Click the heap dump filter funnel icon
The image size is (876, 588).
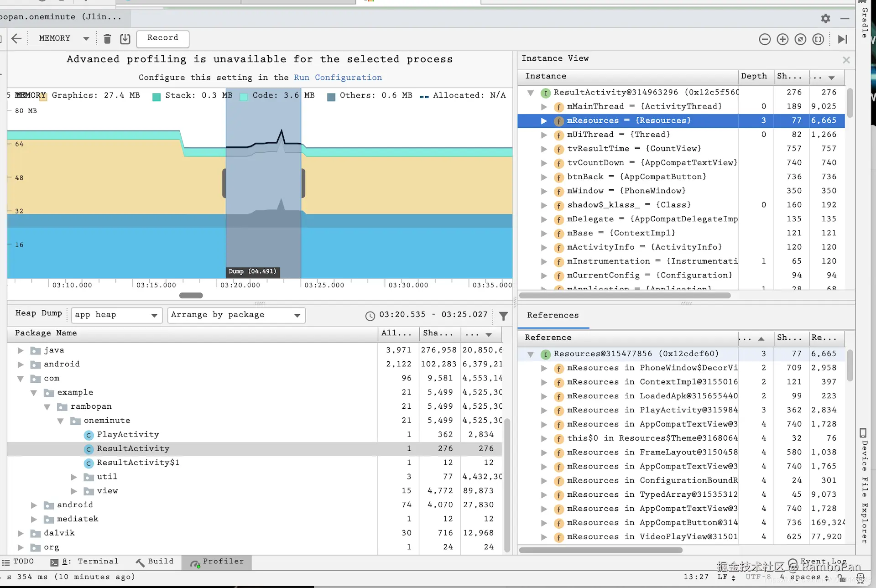[x=503, y=316]
